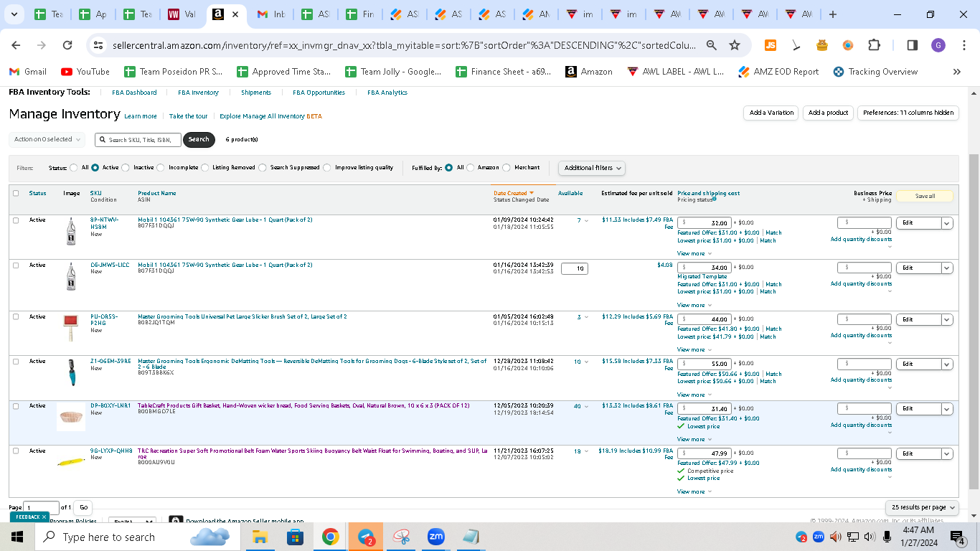Go back to the previous page
Image resolution: width=980 pixels, height=551 pixels.
16,45
